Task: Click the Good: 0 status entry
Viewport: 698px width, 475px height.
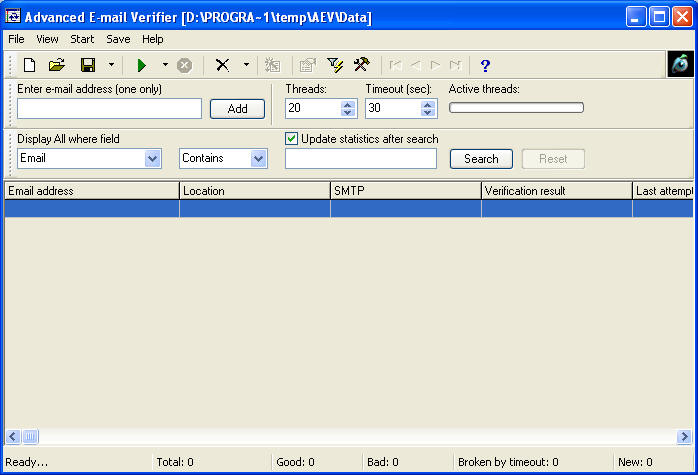Action: click(x=295, y=463)
